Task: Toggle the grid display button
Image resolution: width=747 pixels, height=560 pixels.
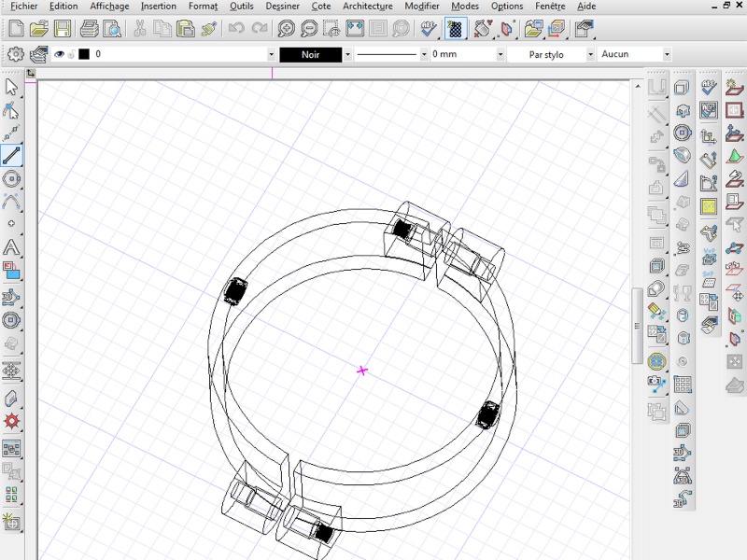Action: [x=455, y=29]
